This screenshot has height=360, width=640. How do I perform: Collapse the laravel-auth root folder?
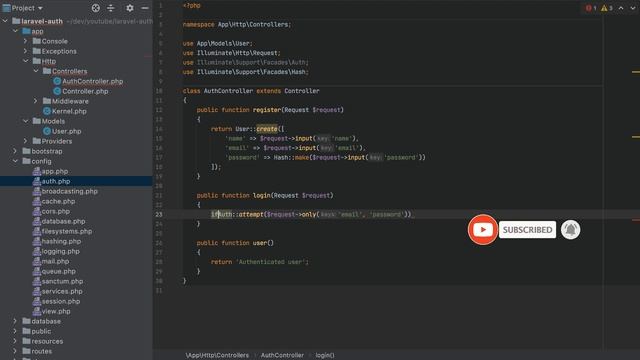5,21
